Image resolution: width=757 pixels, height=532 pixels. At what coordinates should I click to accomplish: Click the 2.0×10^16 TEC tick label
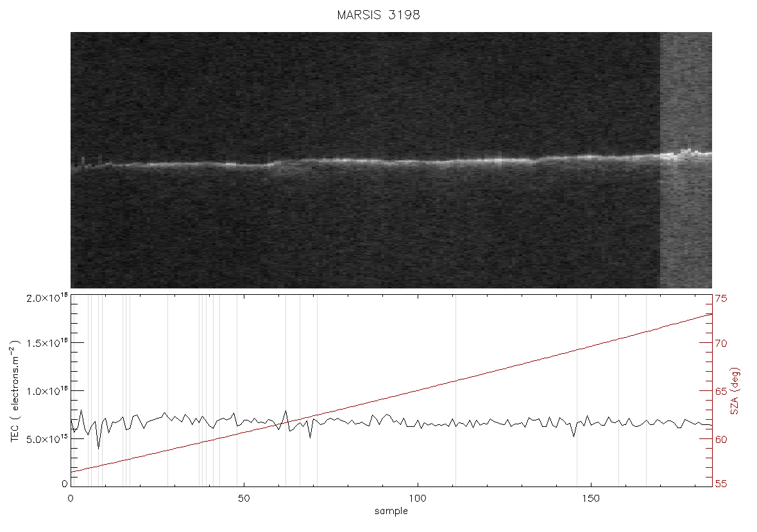[46, 297]
